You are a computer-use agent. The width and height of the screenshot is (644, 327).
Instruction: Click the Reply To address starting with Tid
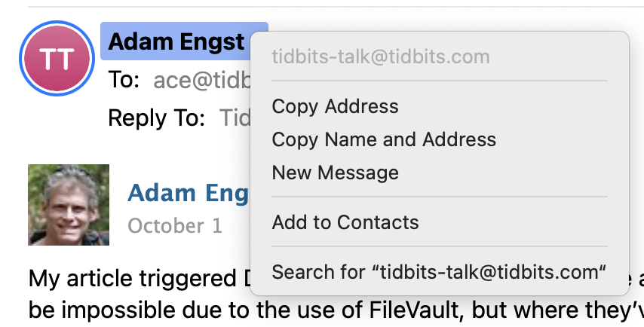click(x=235, y=118)
